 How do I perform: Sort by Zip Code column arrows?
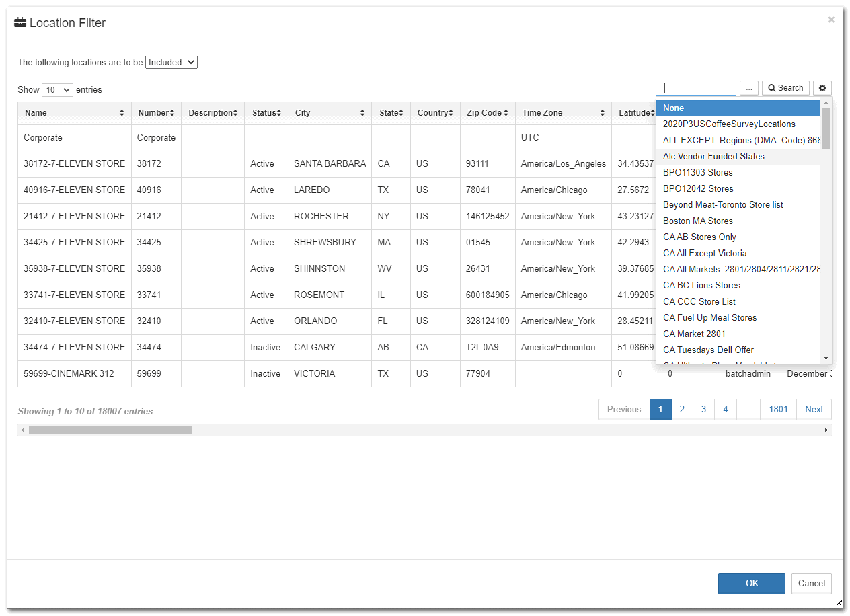[x=505, y=113]
